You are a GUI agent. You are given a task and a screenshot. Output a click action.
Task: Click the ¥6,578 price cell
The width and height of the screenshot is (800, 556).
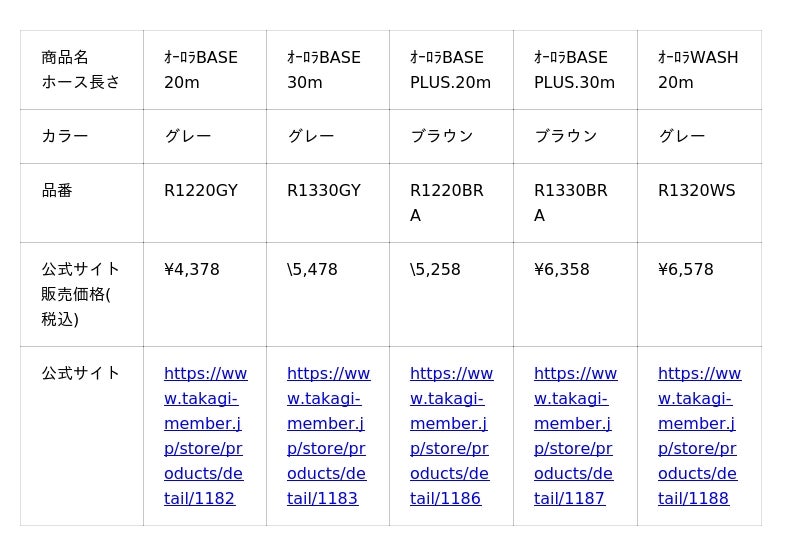tap(686, 270)
